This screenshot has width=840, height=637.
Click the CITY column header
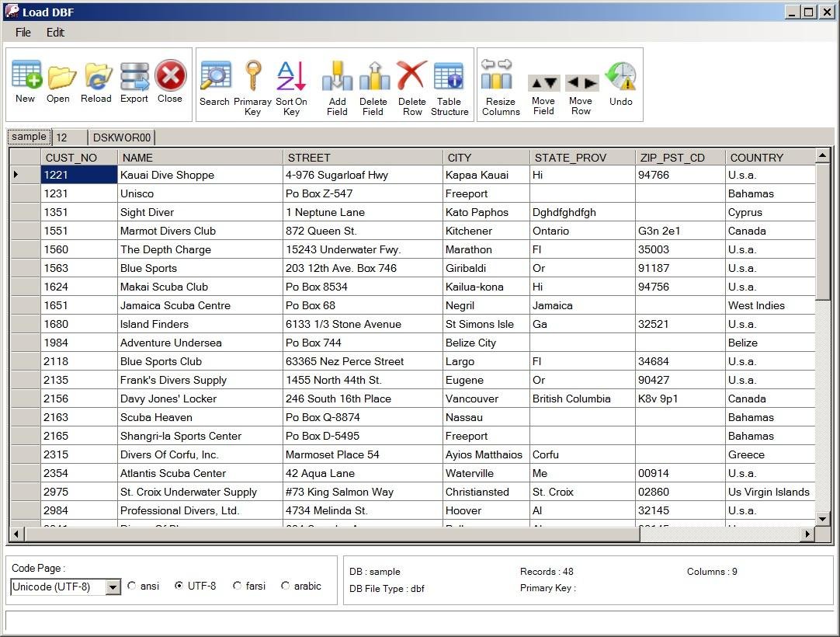coord(486,158)
